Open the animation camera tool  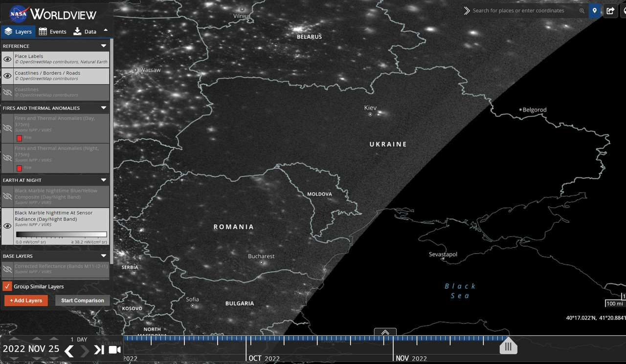tap(115, 350)
